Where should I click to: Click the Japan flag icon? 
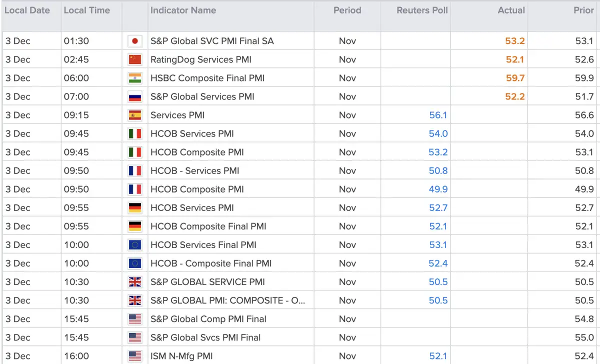coord(135,41)
